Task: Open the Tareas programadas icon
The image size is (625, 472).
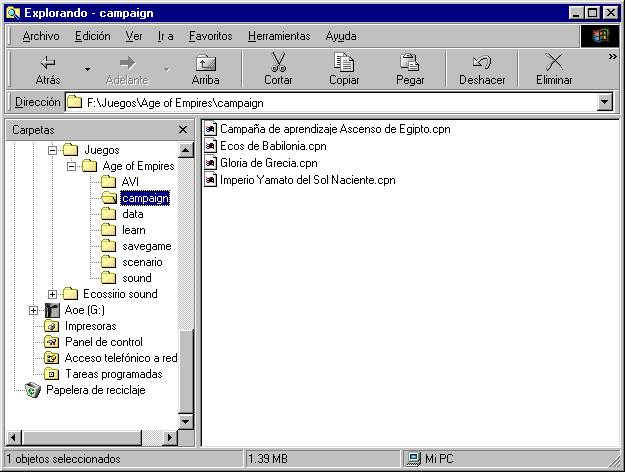Action: [52, 374]
